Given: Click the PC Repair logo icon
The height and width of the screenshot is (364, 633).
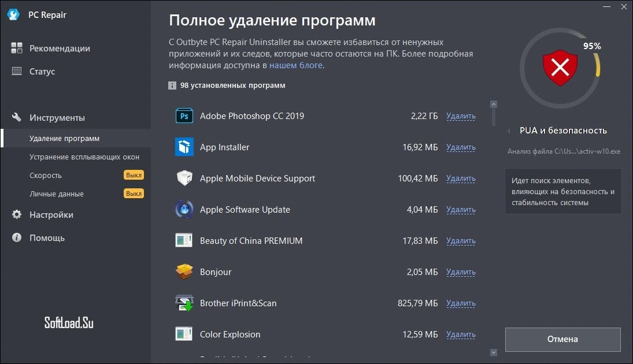Looking at the screenshot, I should [13, 14].
